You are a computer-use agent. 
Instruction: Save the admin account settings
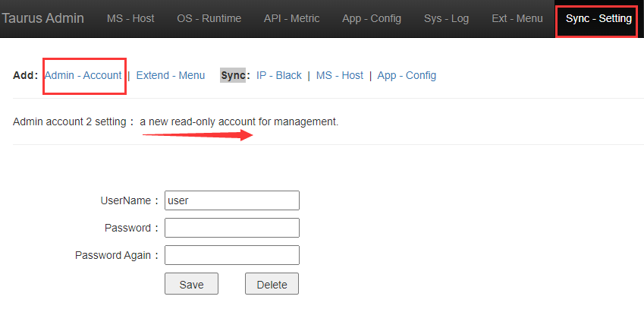(x=191, y=284)
